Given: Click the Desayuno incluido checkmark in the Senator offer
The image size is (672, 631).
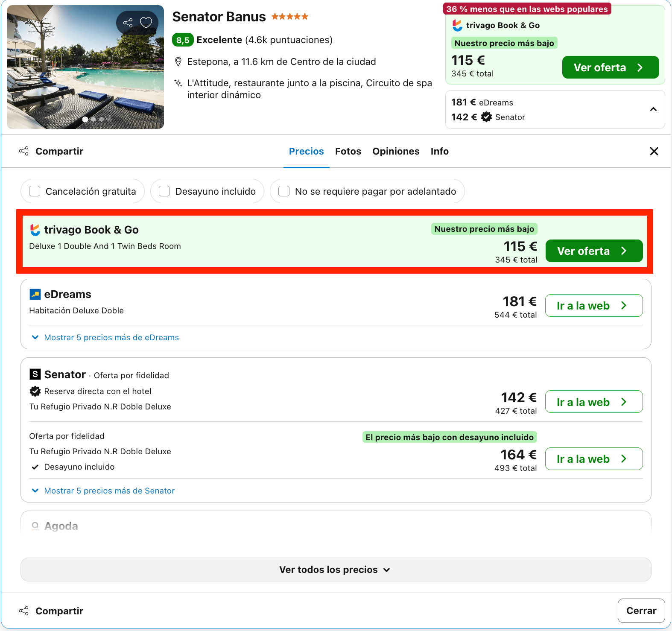Looking at the screenshot, I should tap(35, 467).
